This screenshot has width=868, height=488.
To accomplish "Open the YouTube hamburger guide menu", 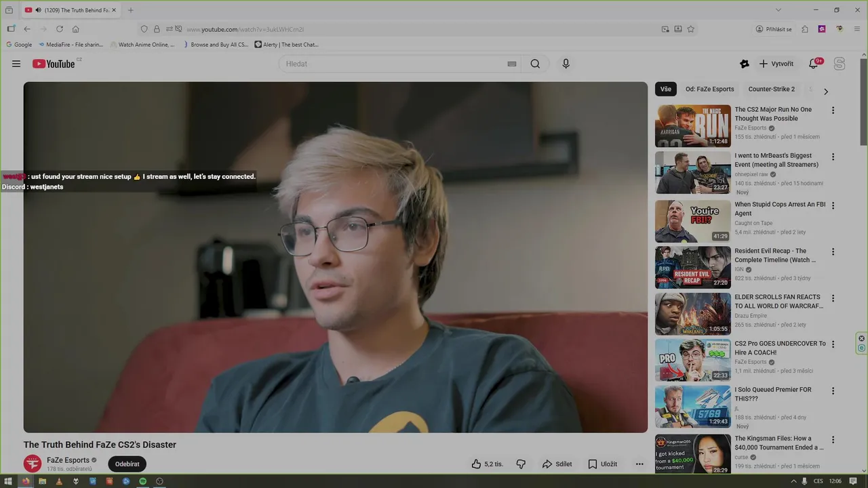I will (16, 64).
